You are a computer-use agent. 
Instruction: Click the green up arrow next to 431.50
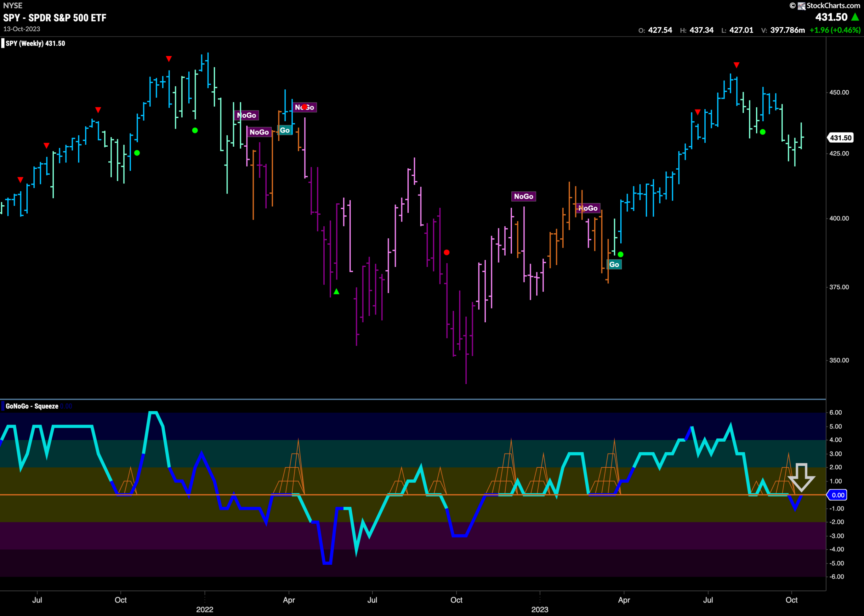click(x=855, y=17)
